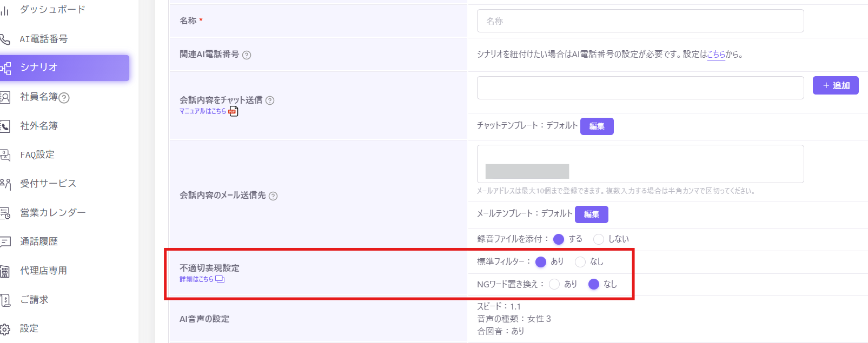Click the 名称 text input field
Screen dimensions: 868x343
pyautogui.click(x=640, y=21)
